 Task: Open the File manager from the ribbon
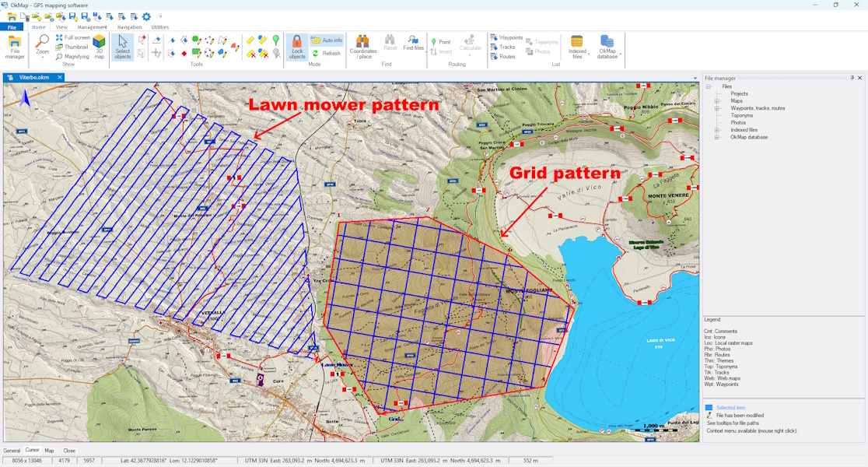[x=15, y=47]
